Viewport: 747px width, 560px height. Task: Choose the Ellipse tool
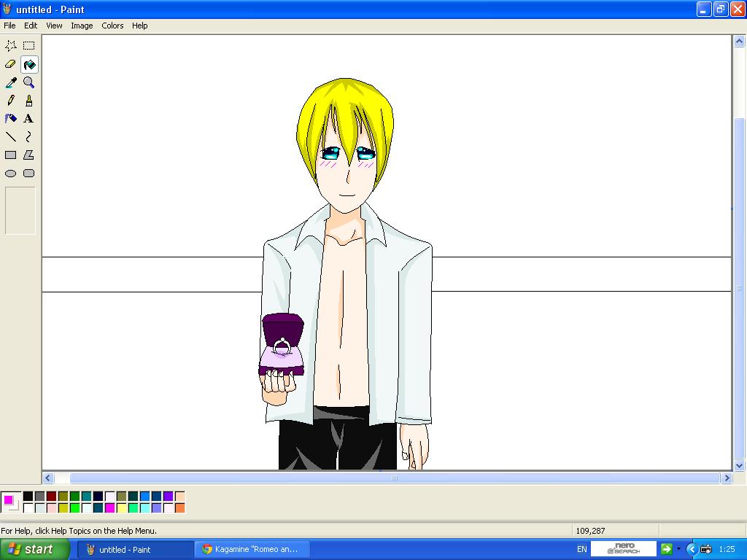pyautogui.click(x=10, y=174)
